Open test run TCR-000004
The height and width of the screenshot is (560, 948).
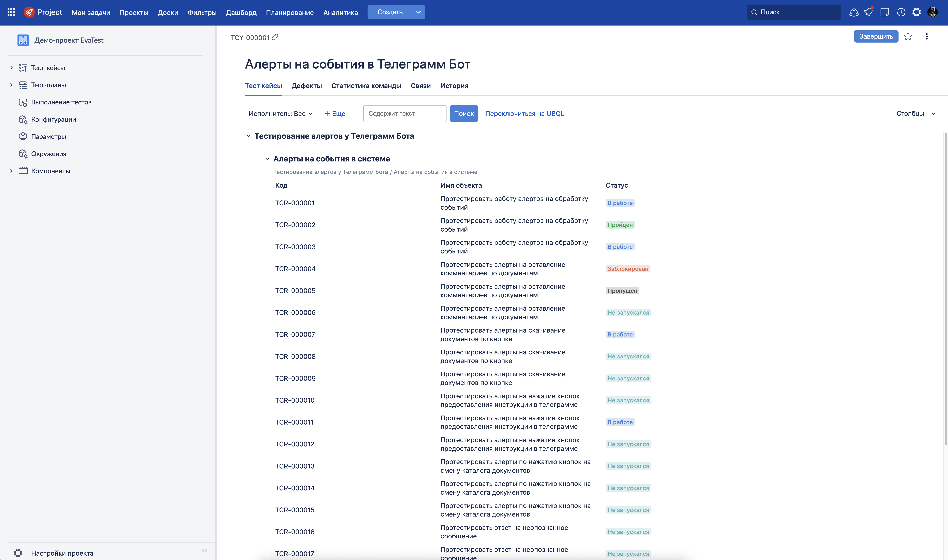(x=295, y=269)
